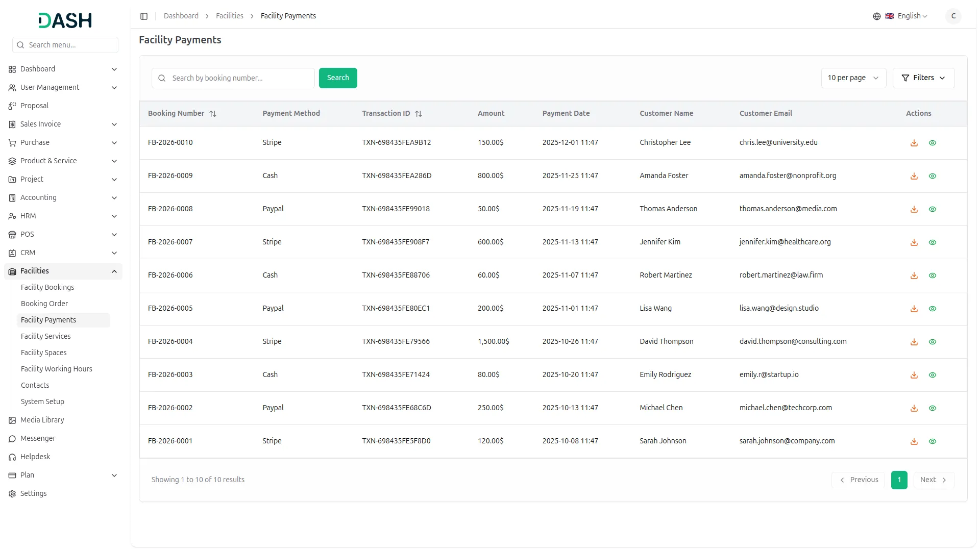Screen dimensions: 980x551
Task: Collapse the Facilities sidebar section
Action: click(x=114, y=271)
